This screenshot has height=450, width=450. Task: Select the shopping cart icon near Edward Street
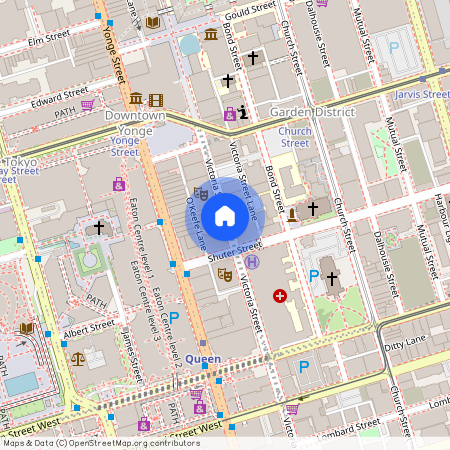(88, 105)
